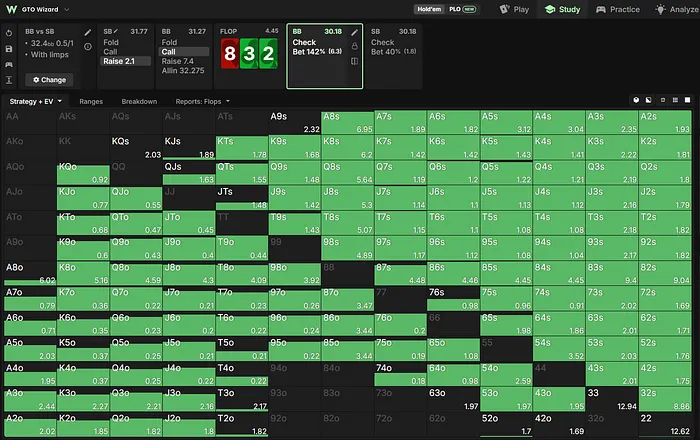The height and width of the screenshot is (440, 700).
Task: Click the 42o hand cell
Action: point(559,424)
